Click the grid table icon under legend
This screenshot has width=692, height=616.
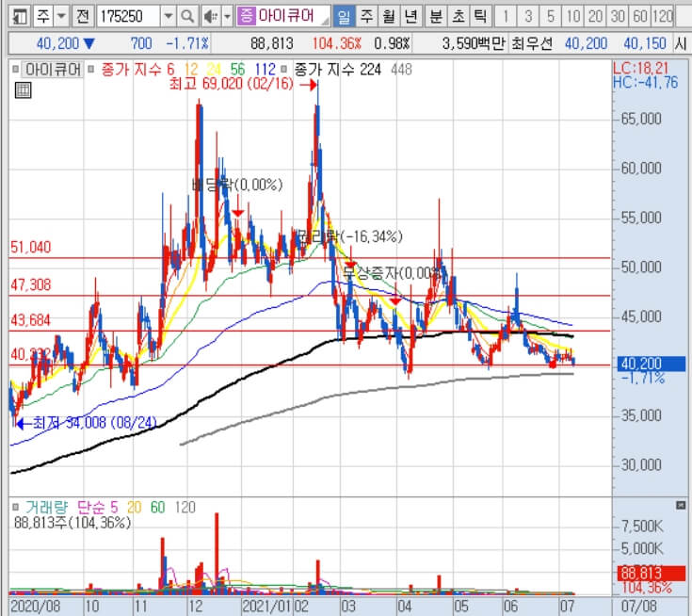(23, 90)
